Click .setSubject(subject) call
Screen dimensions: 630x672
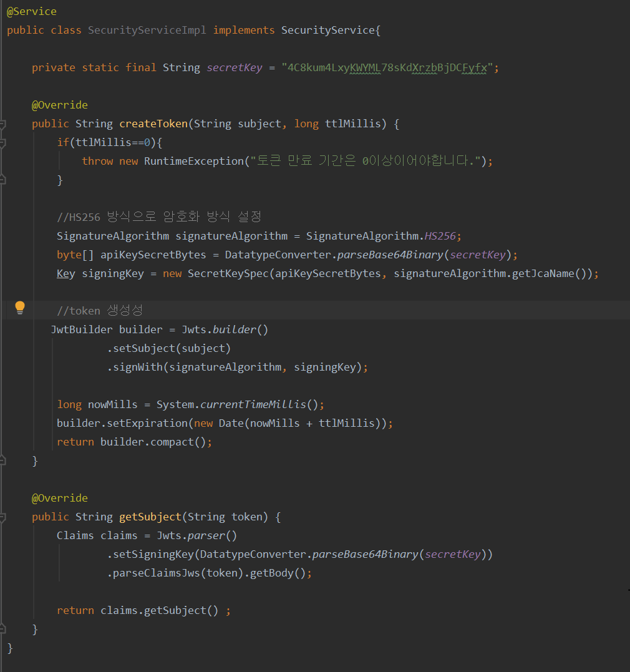tap(169, 348)
